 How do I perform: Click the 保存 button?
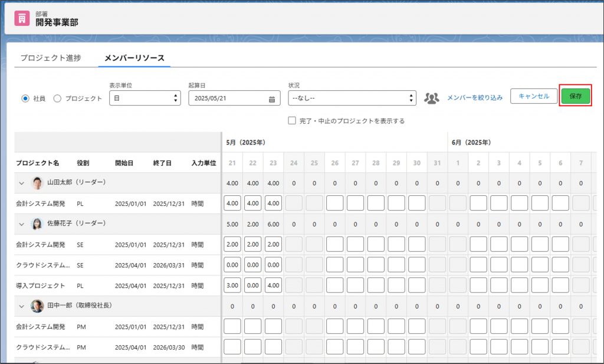pyautogui.click(x=575, y=96)
